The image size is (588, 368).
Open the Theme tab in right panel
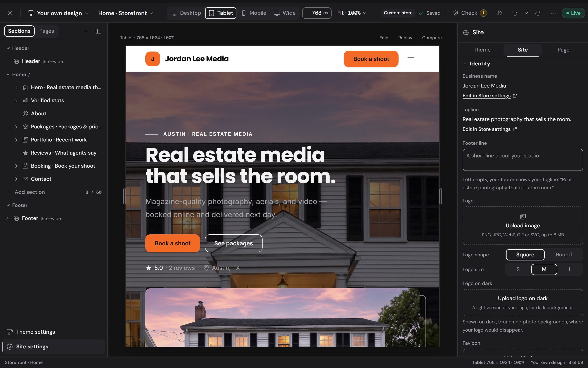tap(482, 50)
